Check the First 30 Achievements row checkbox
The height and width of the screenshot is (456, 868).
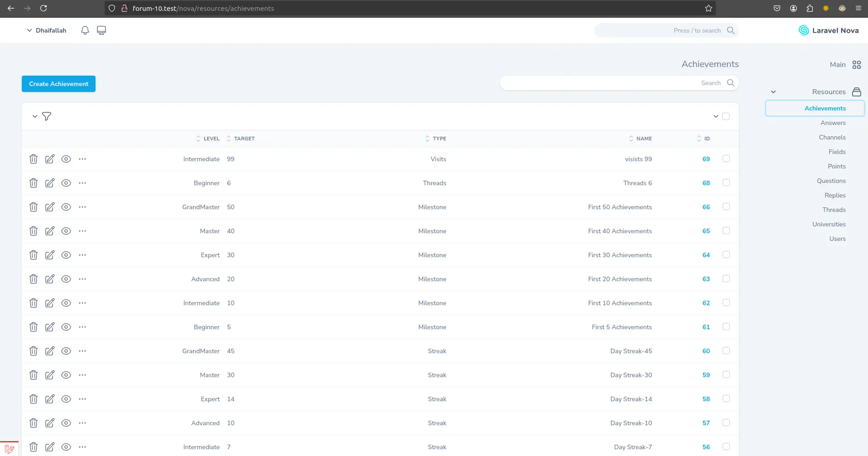point(726,254)
